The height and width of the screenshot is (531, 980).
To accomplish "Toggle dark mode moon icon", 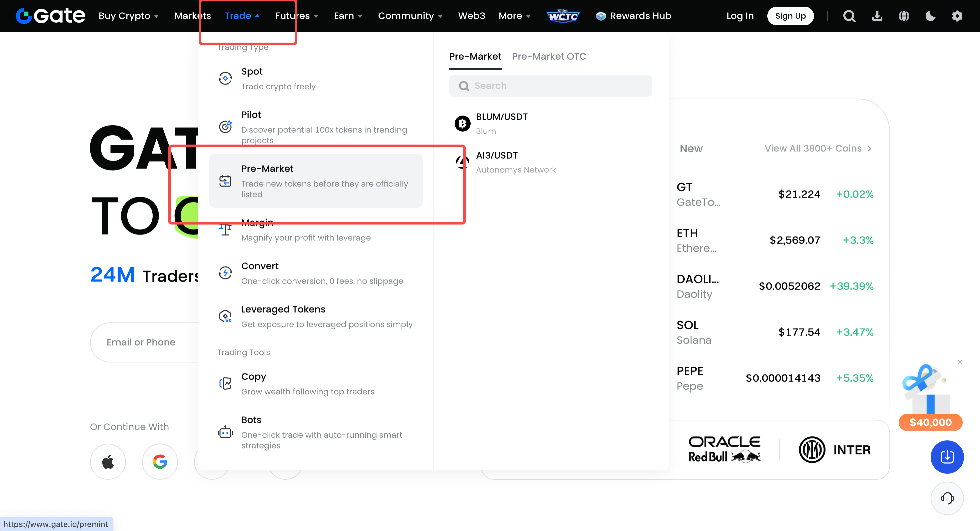I will point(931,16).
